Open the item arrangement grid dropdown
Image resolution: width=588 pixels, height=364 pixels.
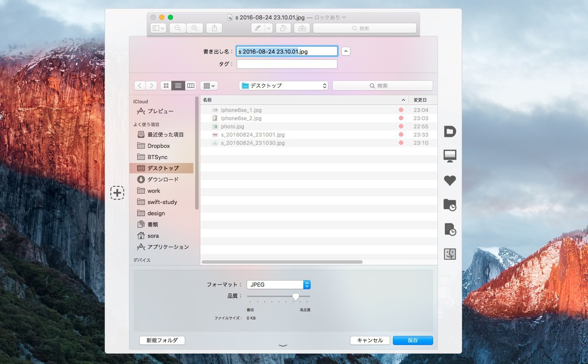tap(209, 86)
